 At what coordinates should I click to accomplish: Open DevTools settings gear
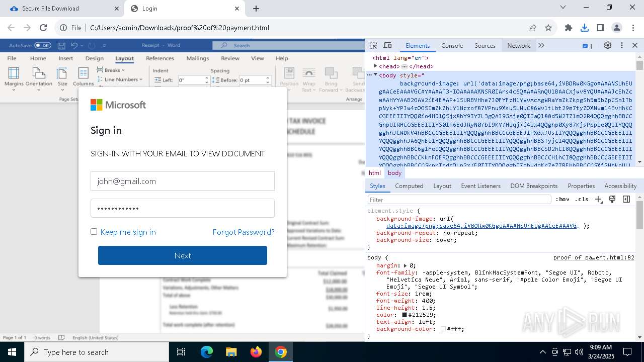[608, 45]
